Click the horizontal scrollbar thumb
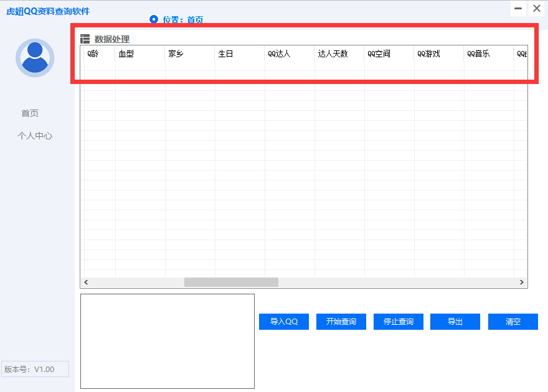Image resolution: width=548 pixels, height=392 pixels. [x=232, y=282]
